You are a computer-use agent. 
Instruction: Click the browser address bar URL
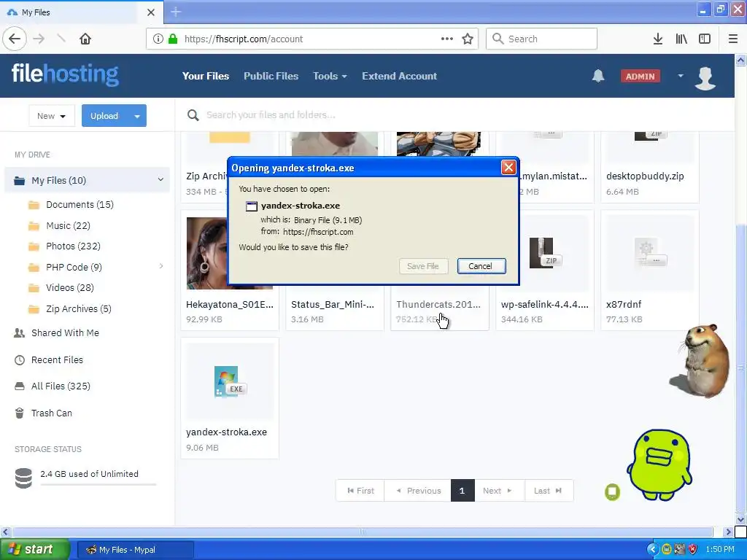pyautogui.click(x=244, y=39)
